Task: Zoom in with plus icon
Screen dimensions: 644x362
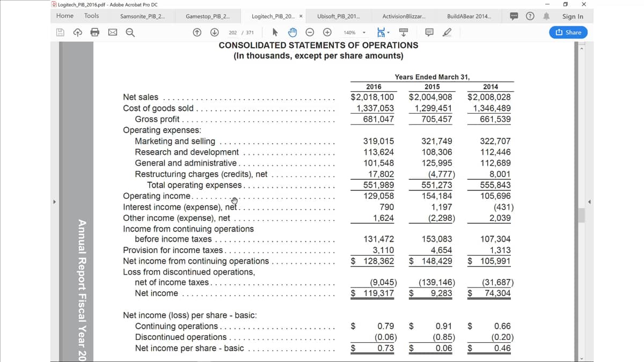Action: pyautogui.click(x=326, y=32)
